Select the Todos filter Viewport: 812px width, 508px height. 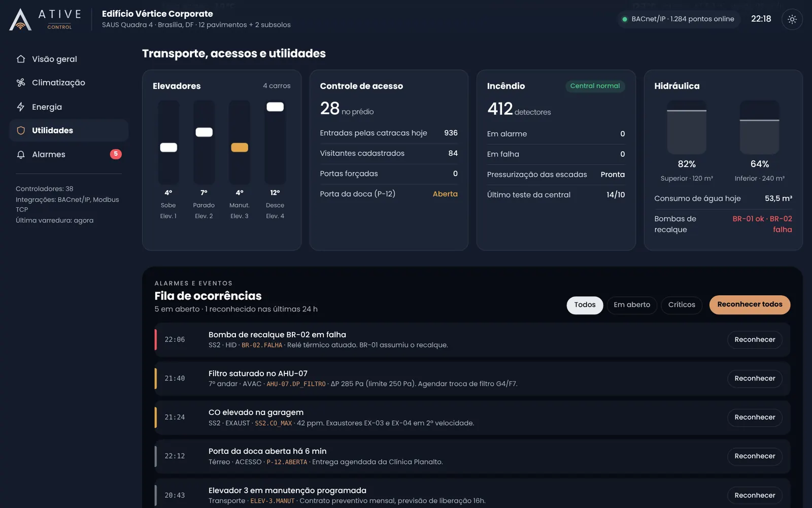click(x=585, y=305)
